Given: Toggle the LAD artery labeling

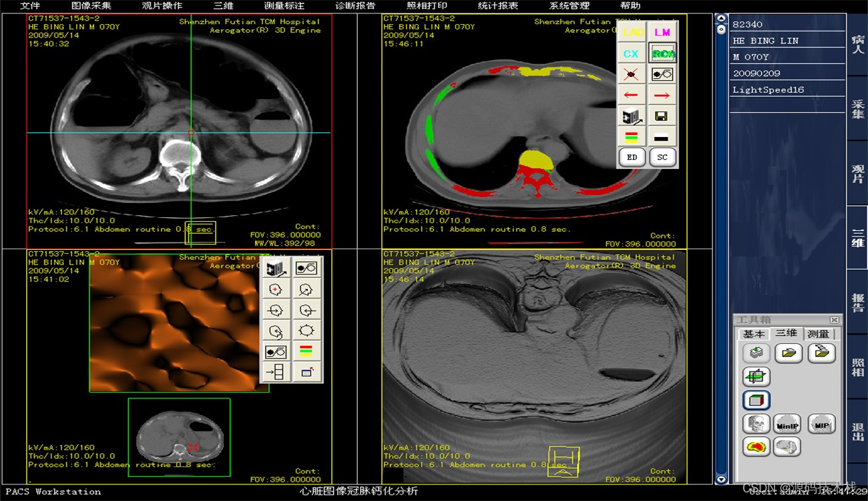Looking at the screenshot, I should [x=632, y=31].
